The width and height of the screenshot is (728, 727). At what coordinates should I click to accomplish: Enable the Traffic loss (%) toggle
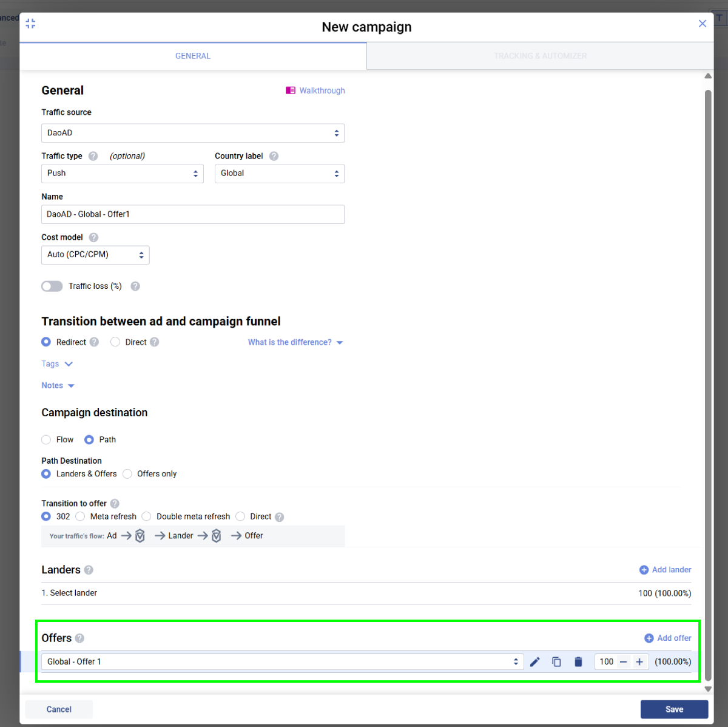pos(52,286)
